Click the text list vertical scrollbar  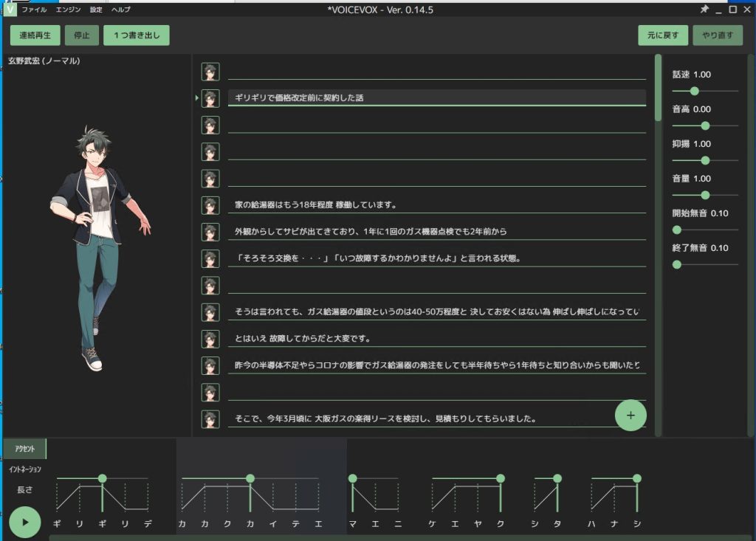coord(658,87)
